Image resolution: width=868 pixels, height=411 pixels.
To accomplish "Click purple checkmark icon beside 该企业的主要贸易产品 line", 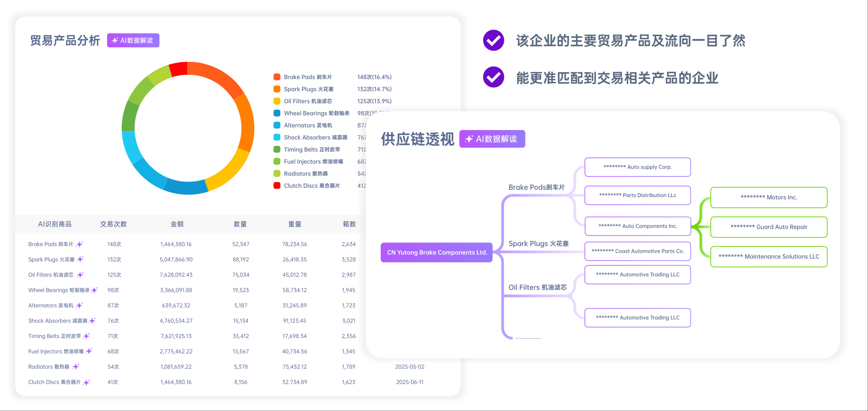I will 494,40.
